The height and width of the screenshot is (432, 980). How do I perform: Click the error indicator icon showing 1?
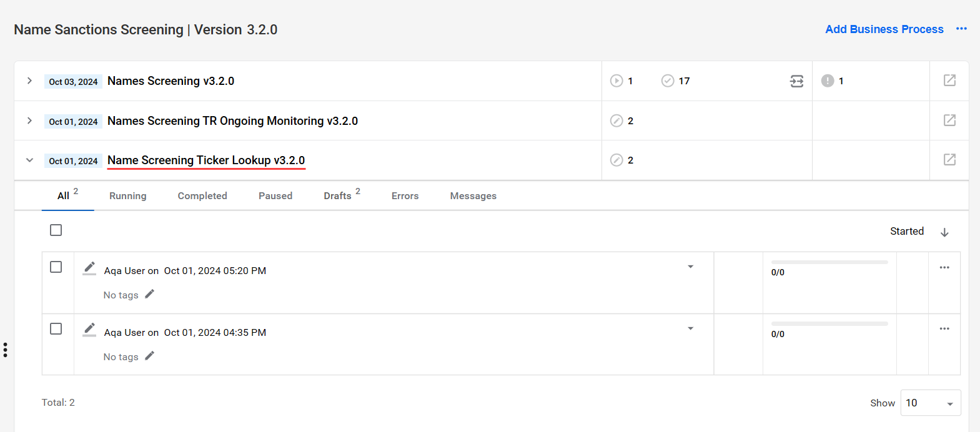point(828,81)
